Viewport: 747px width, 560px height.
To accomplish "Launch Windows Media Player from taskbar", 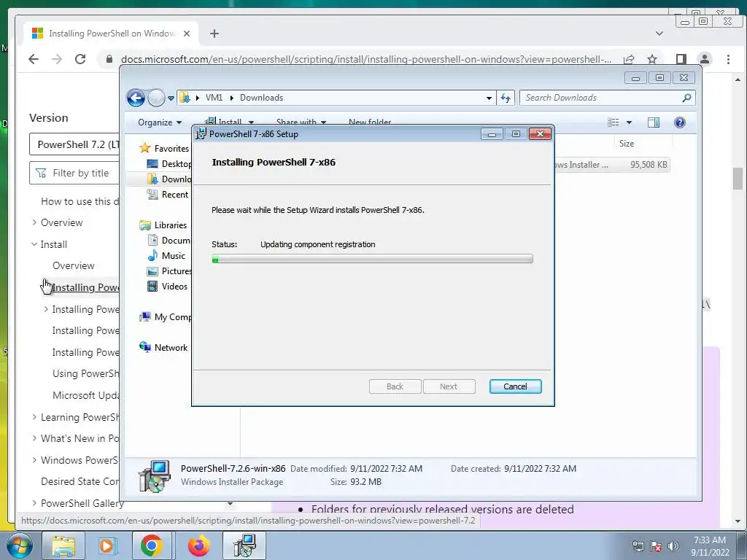I will coord(107,545).
